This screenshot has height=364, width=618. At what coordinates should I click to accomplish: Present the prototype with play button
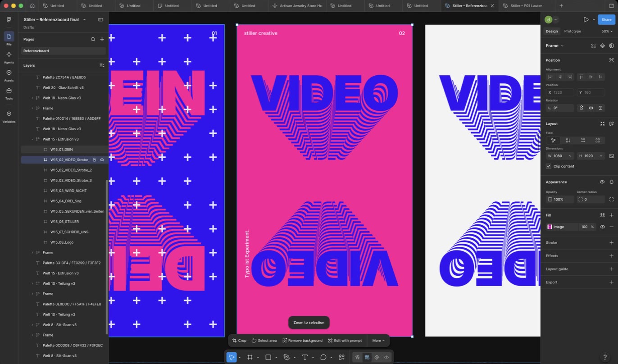[586, 20]
